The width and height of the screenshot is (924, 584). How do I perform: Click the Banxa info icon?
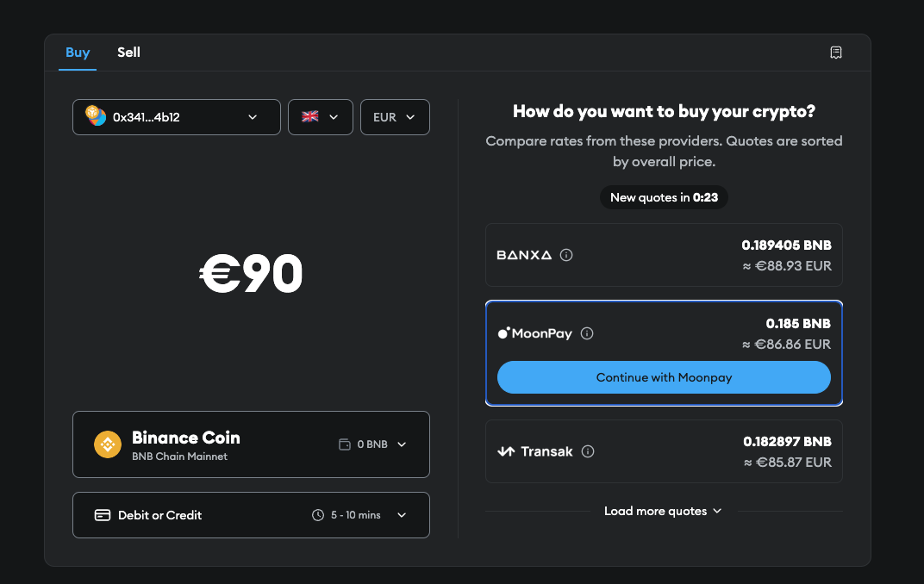tap(566, 255)
